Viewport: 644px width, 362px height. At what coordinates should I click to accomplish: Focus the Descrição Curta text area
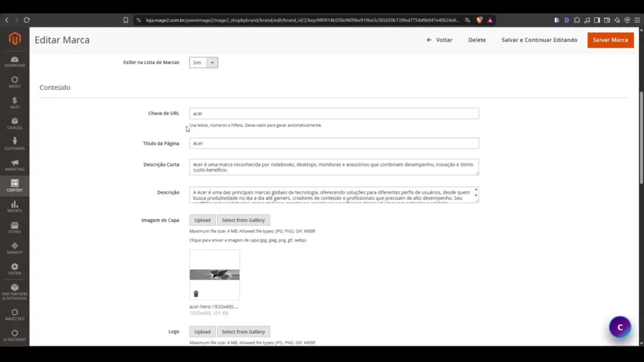pos(334,167)
